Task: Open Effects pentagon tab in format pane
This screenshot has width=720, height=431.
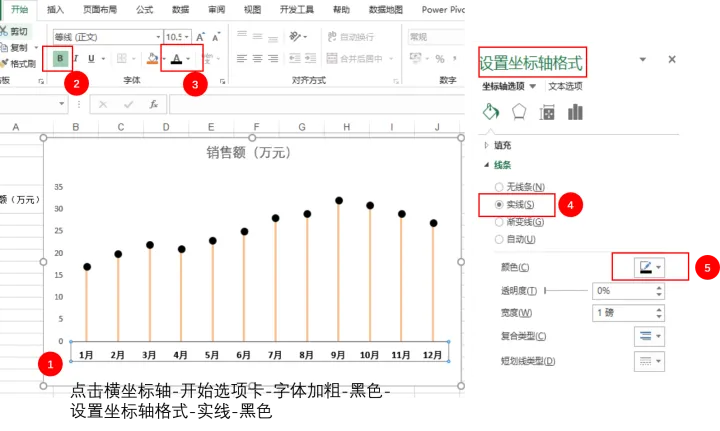Action: tap(519, 112)
